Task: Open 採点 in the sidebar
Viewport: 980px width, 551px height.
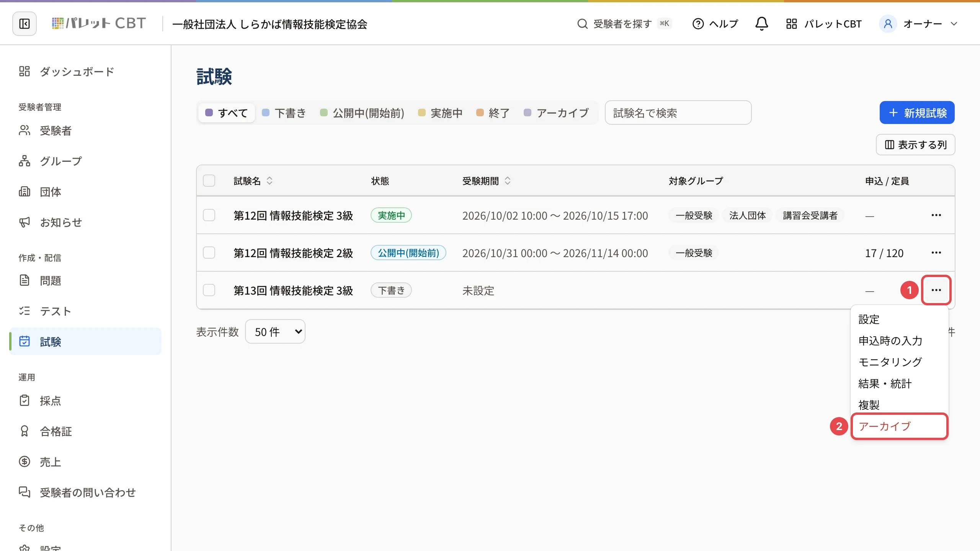Action: pyautogui.click(x=85, y=401)
